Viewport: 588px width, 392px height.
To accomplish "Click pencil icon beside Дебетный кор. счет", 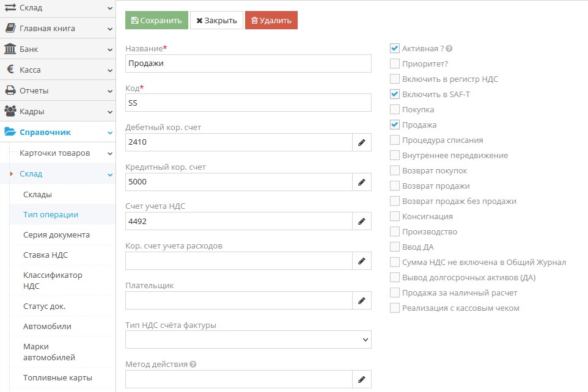I will click(x=362, y=142).
